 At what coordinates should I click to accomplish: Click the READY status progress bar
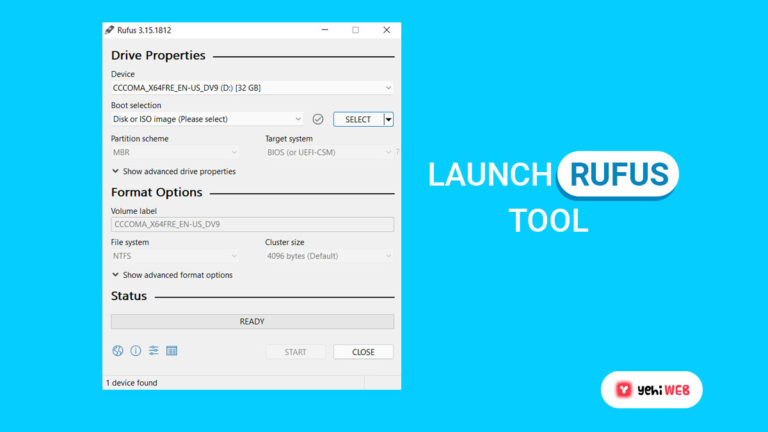[x=252, y=322]
